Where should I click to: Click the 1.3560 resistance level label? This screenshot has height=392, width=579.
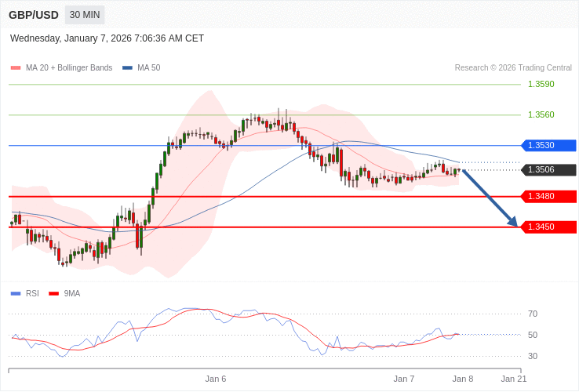click(x=541, y=114)
